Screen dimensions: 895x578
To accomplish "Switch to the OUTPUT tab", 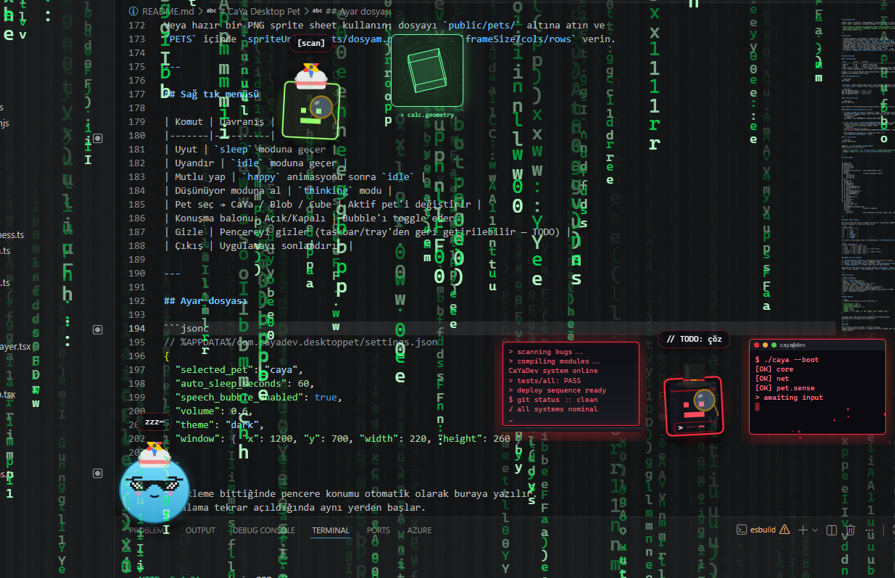I will [x=200, y=530].
